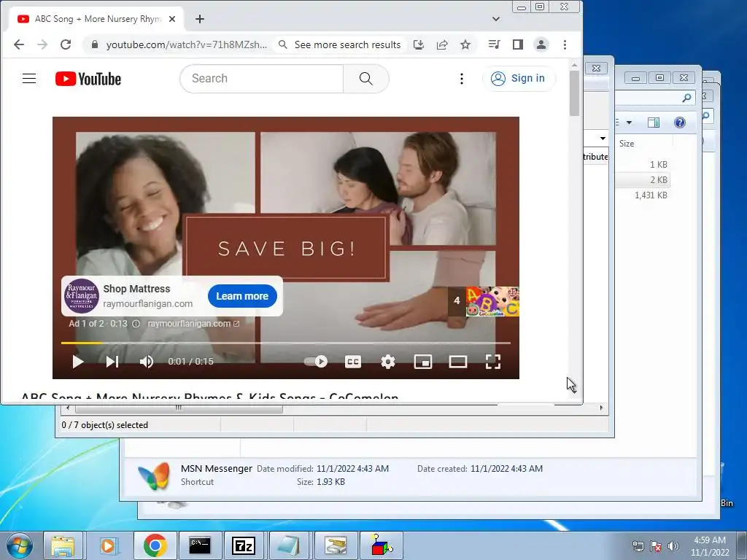Skip to the next video

point(112,362)
